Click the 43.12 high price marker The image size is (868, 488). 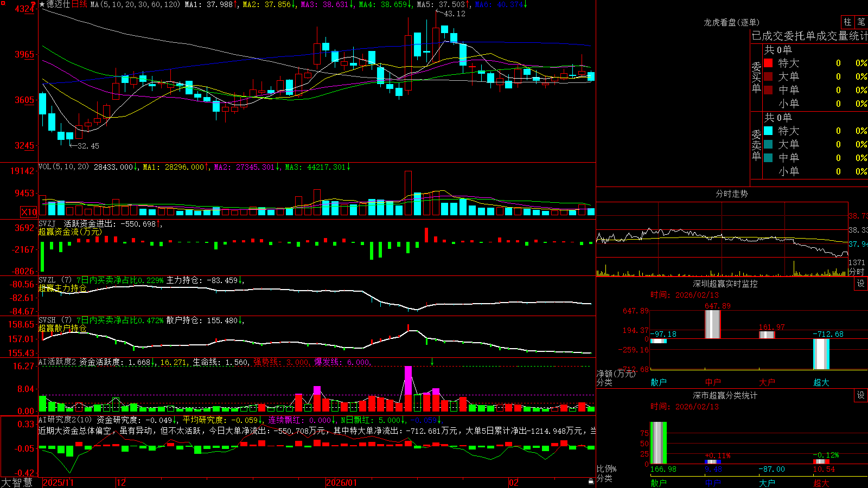(x=455, y=14)
